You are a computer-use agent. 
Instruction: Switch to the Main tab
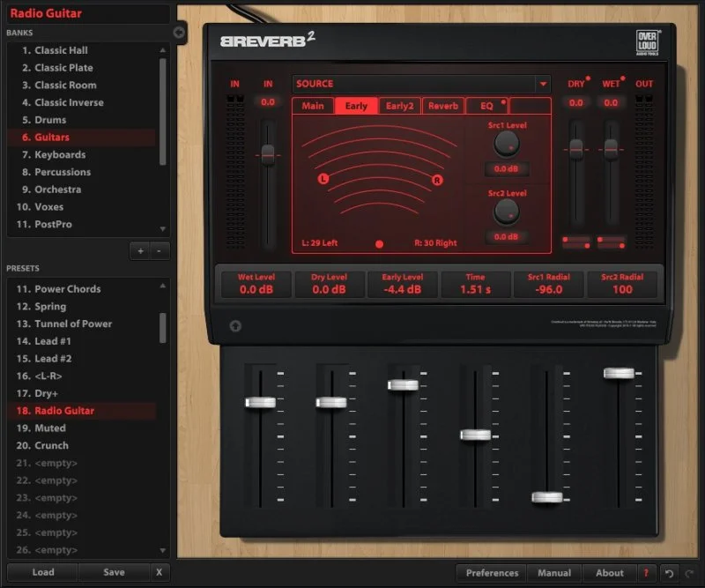coord(313,106)
